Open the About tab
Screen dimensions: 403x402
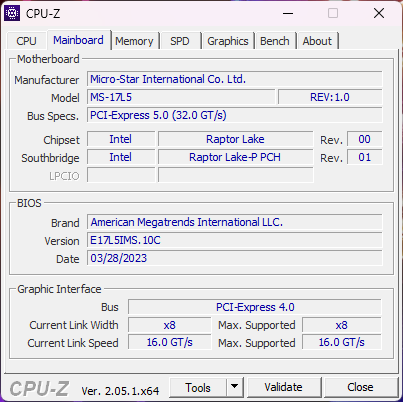317,41
